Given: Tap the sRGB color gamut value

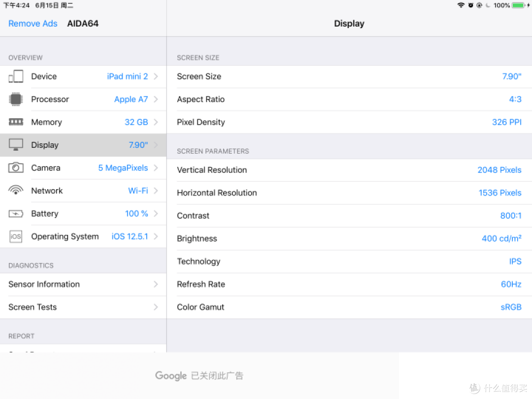Looking at the screenshot, I should pos(511,307).
